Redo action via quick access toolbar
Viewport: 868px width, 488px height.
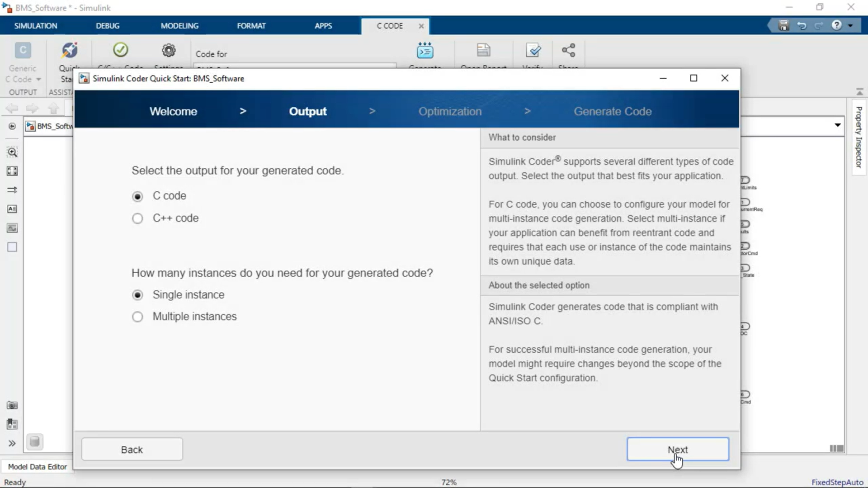819,26
